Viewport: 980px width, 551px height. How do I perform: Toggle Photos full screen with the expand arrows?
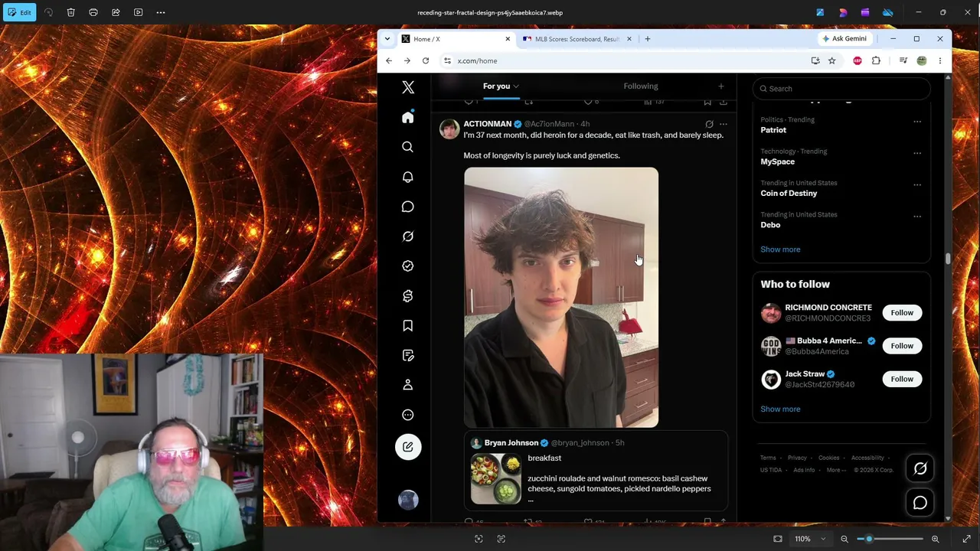966,539
